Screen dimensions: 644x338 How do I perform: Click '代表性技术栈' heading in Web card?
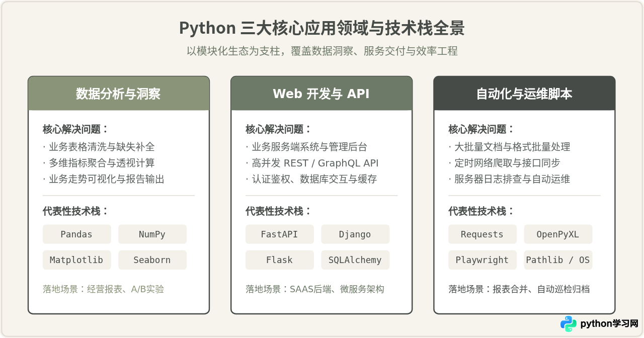(278, 211)
